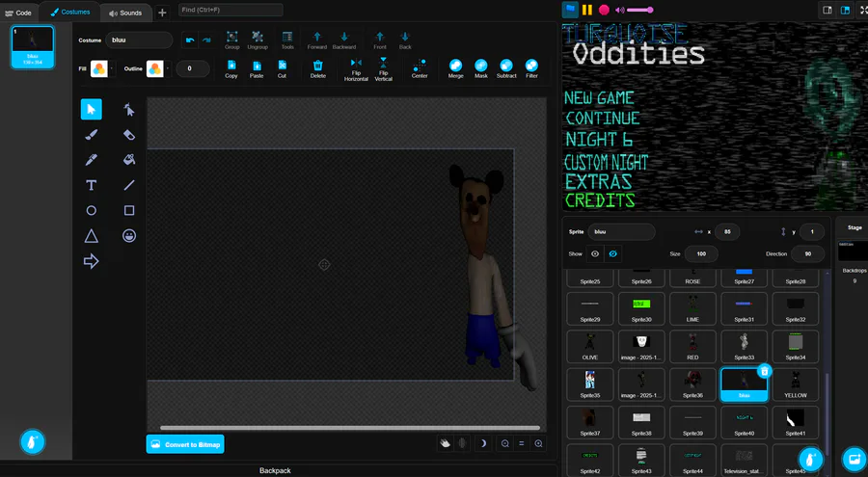
Task: Redo the costume edit
Action: pos(206,40)
